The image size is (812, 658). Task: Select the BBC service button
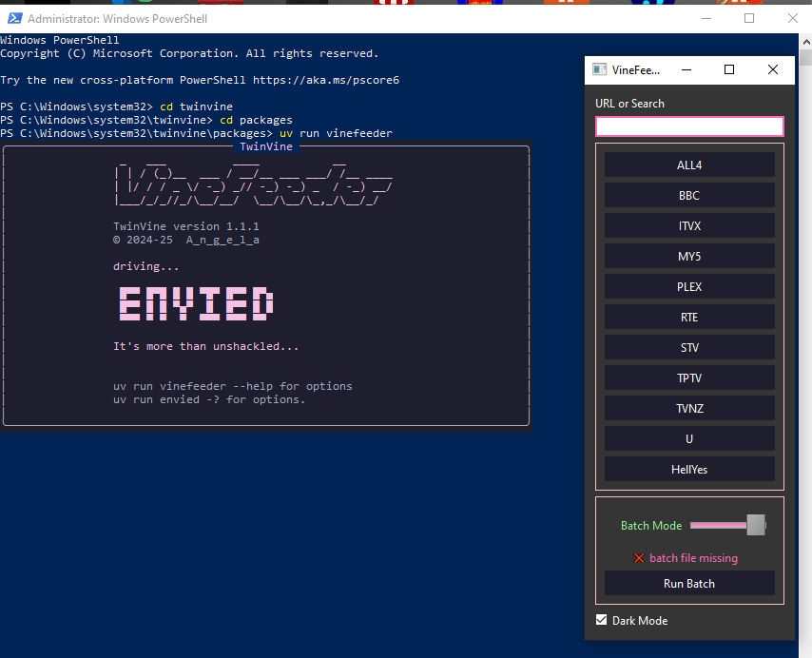point(689,196)
